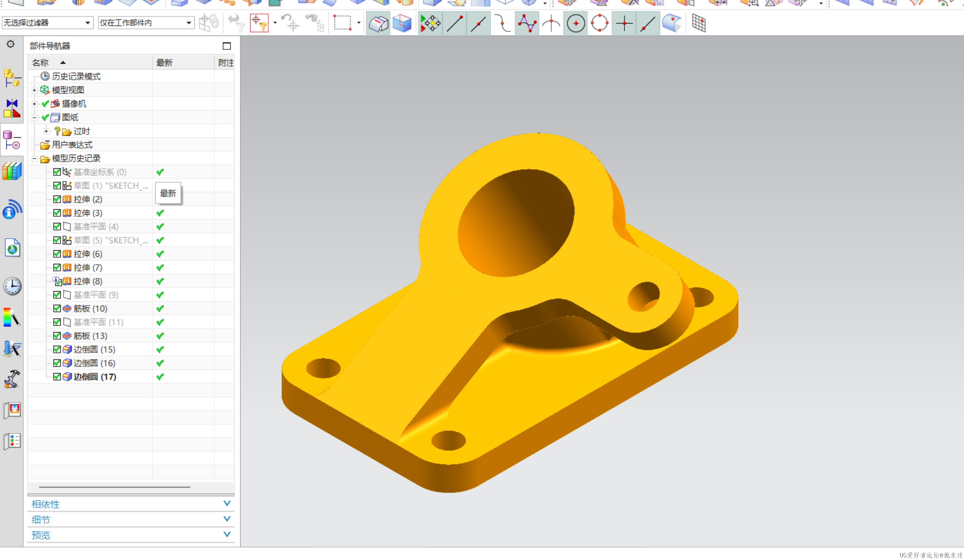
Task: Uncheck the 边倒圆 (17) checkbox
Action: 57,377
